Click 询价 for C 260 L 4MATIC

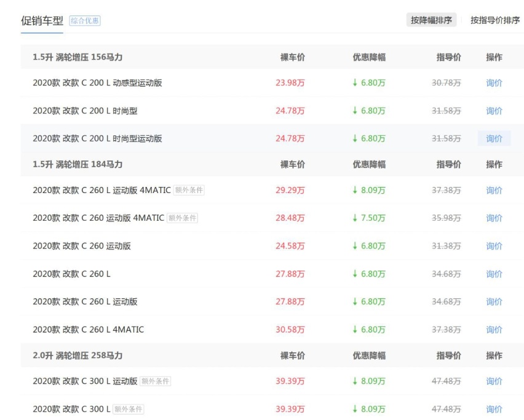click(x=494, y=330)
